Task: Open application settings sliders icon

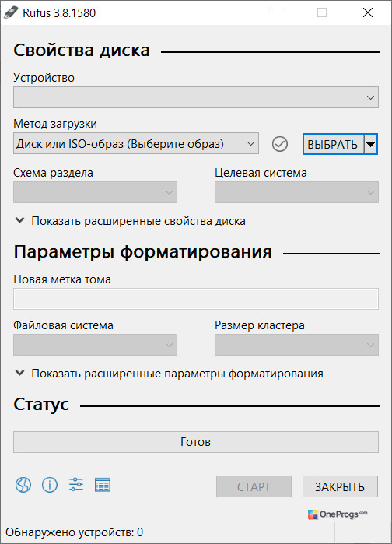Action: point(76,484)
